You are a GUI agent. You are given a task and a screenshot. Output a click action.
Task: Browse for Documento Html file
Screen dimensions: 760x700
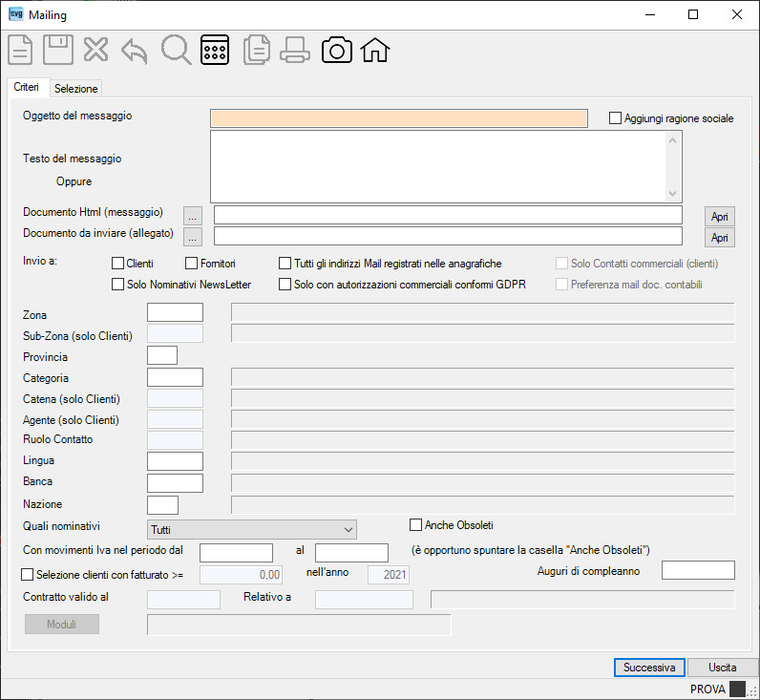[193, 216]
